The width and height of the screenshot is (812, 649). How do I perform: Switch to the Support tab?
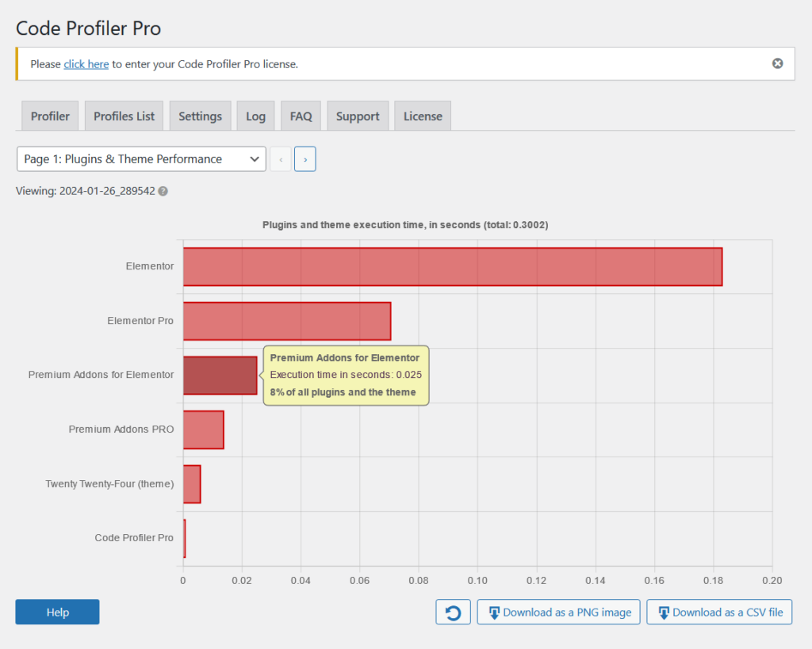point(358,116)
